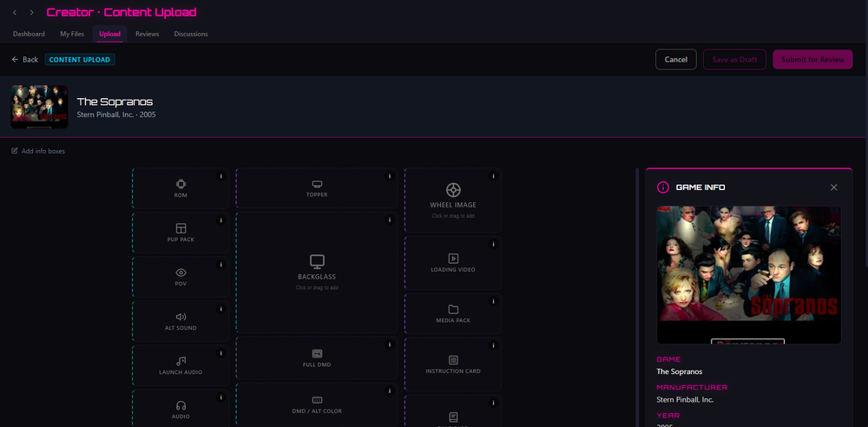The height and width of the screenshot is (427, 868).
Task: Select 'The Sopranos' title text in header
Action: 115,102
